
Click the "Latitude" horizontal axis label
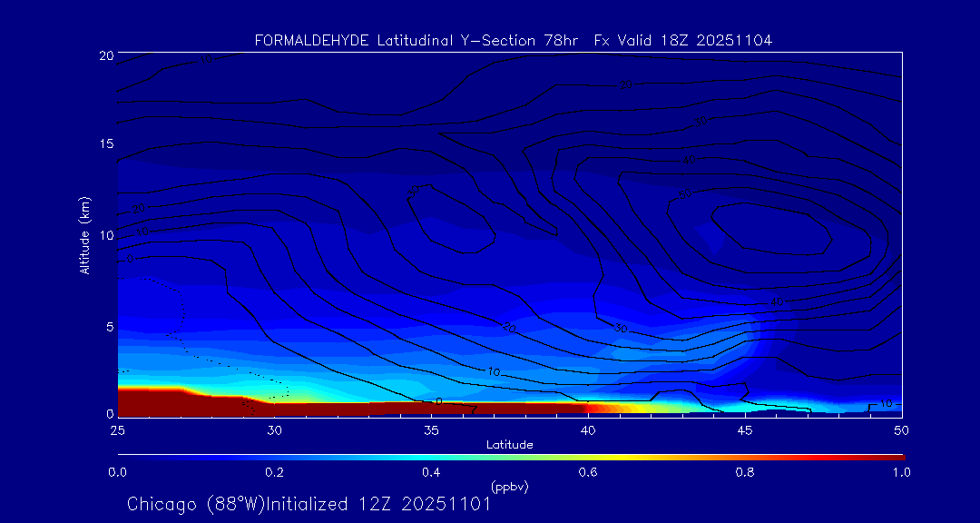coord(509,445)
